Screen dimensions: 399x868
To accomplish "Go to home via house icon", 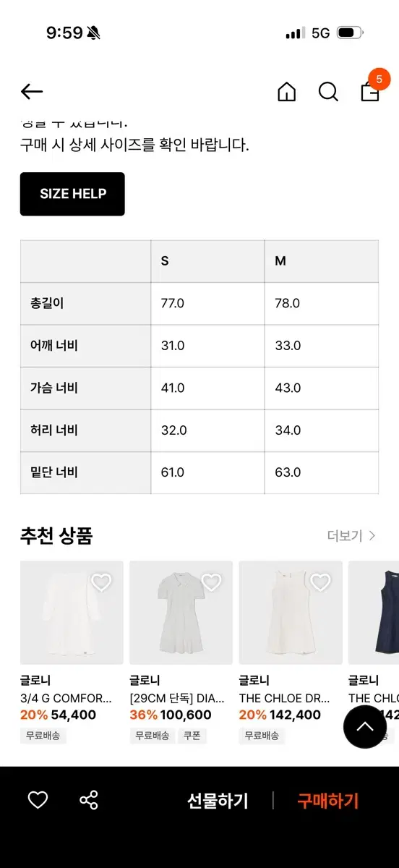I will 287,92.
